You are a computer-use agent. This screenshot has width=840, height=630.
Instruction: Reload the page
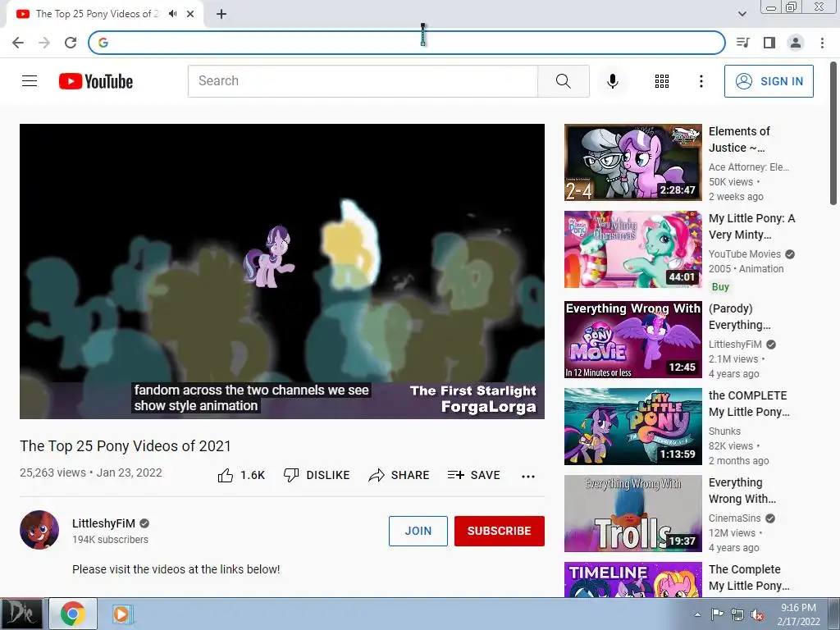[71, 43]
